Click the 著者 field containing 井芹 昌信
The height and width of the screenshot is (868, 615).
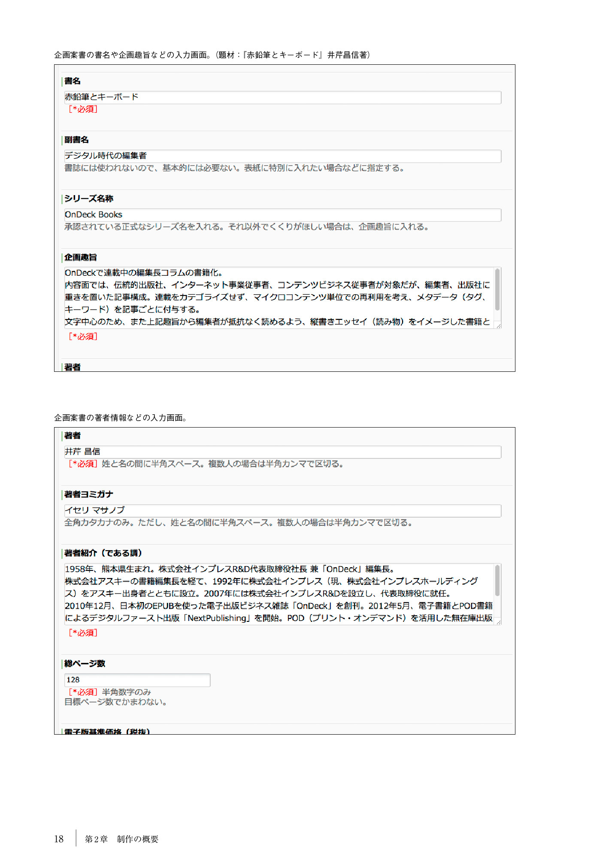282,452
